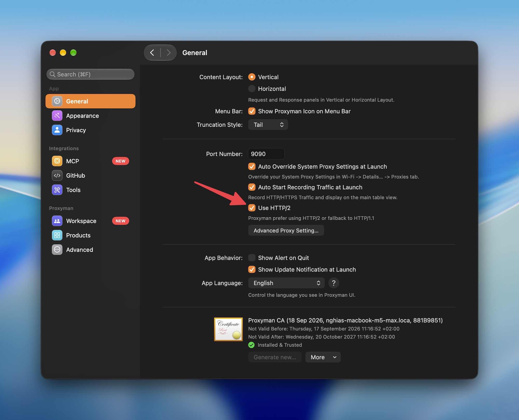
Task: Click the 'Proxyman prefer using HTTP/2' description
Action: click(x=311, y=218)
